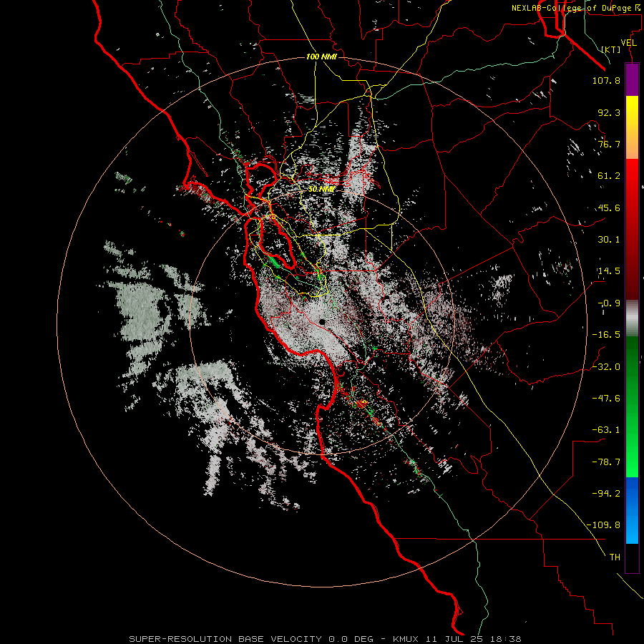Click the TH threshold label
The height and width of the screenshot is (644, 644).
point(615,557)
